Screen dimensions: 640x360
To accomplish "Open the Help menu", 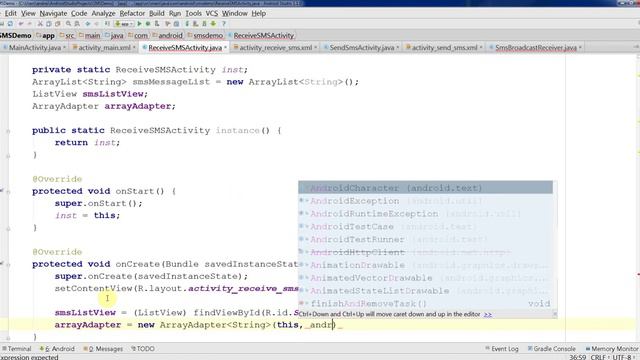I will [258, 13].
